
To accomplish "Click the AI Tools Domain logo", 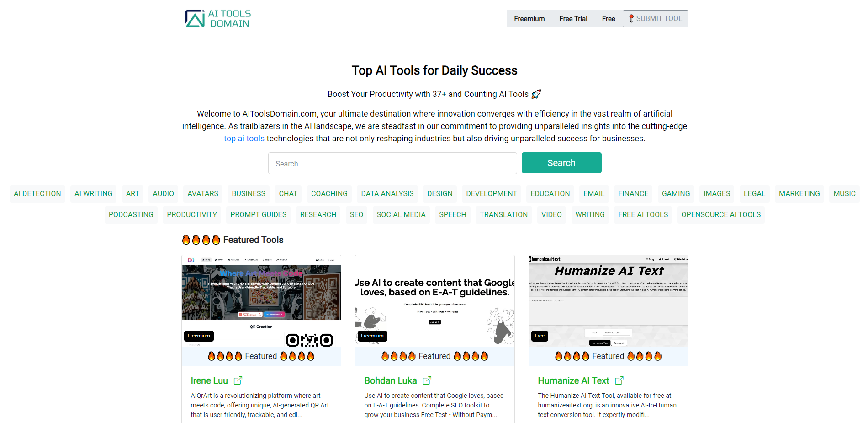I will point(218,19).
